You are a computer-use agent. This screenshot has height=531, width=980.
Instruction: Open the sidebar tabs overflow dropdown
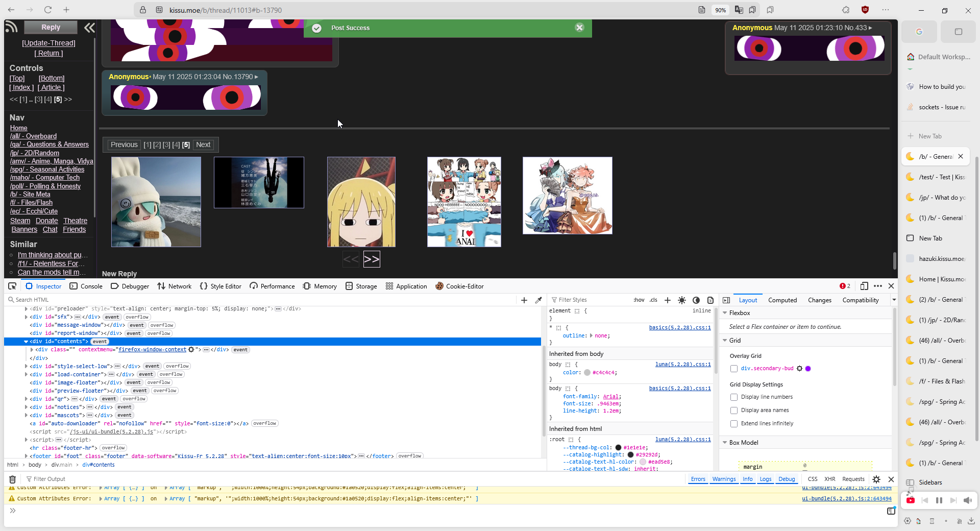pos(894,300)
